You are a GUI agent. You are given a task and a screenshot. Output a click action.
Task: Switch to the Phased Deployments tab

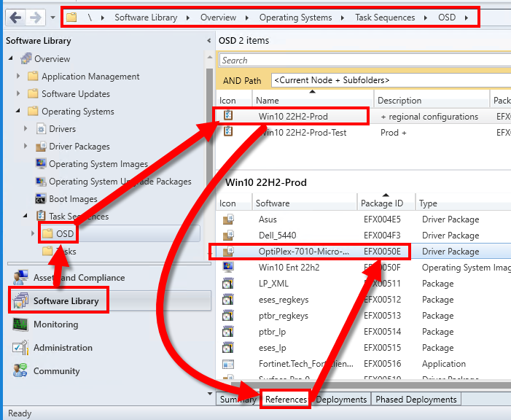click(416, 399)
